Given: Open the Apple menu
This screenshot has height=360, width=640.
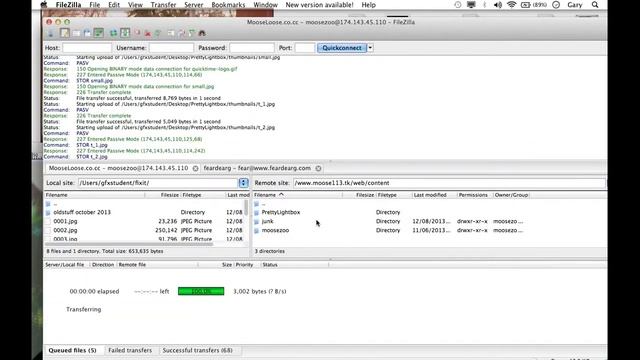Looking at the screenshot, I should tap(44, 5).
